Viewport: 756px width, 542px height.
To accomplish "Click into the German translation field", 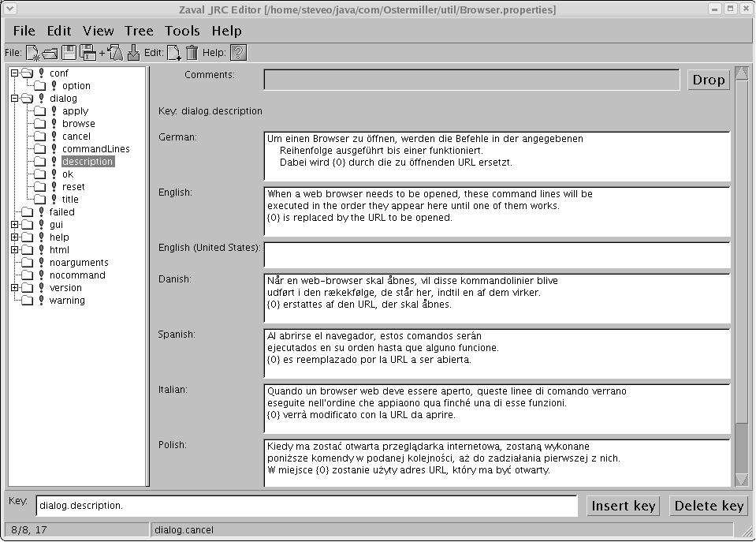I will coord(497,156).
